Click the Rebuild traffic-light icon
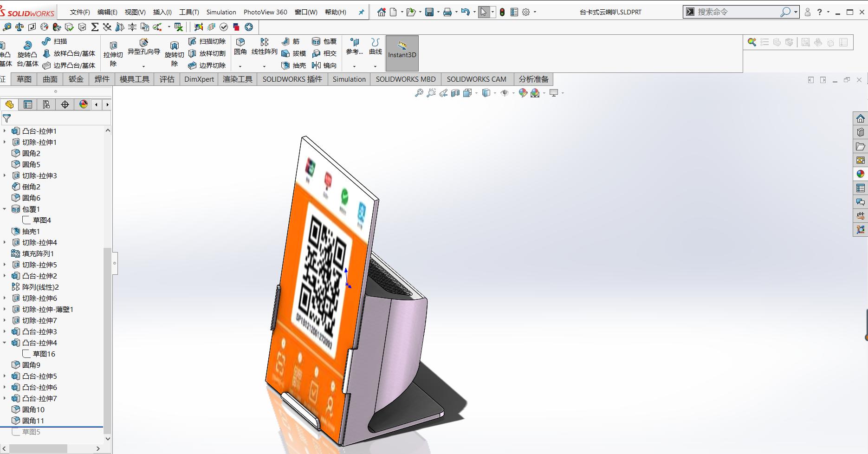868x454 pixels. [x=502, y=12]
